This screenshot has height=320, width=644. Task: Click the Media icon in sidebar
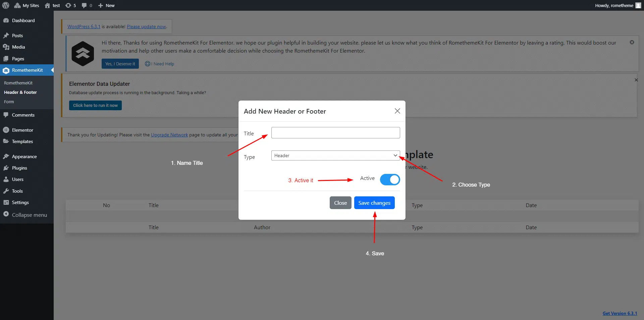click(6, 47)
